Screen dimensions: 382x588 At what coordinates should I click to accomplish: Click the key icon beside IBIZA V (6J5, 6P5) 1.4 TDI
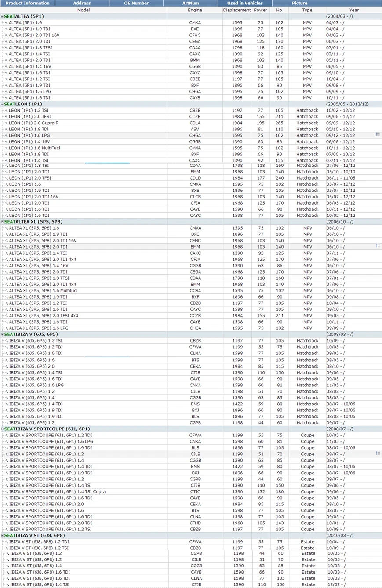[7, 404]
